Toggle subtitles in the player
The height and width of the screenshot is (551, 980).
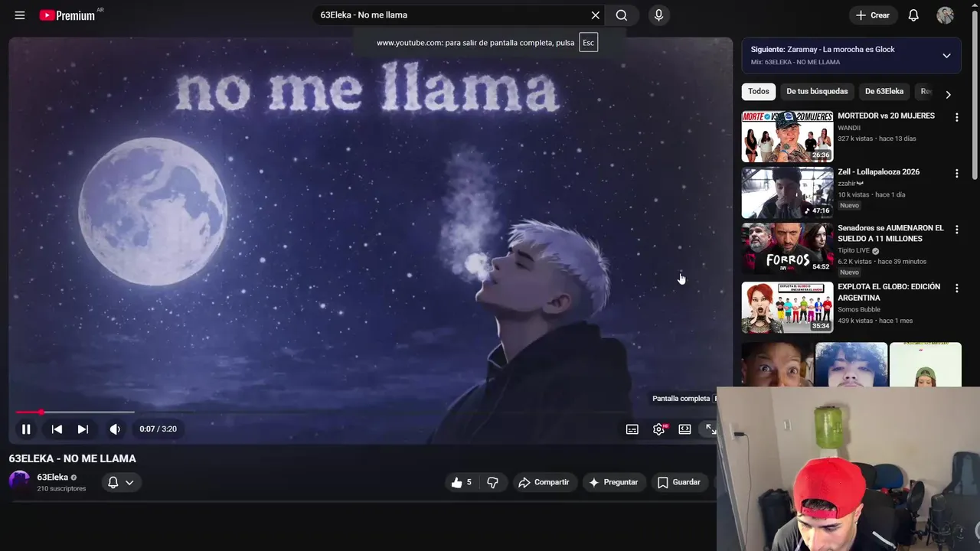click(632, 429)
